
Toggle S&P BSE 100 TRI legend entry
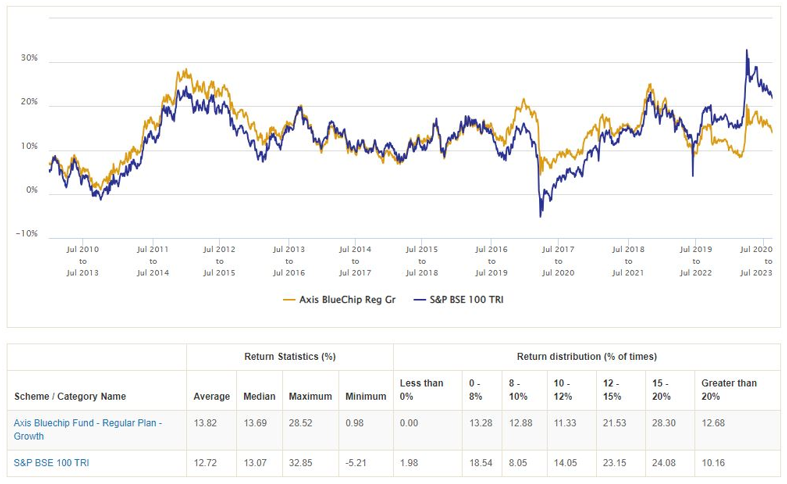[x=458, y=300]
